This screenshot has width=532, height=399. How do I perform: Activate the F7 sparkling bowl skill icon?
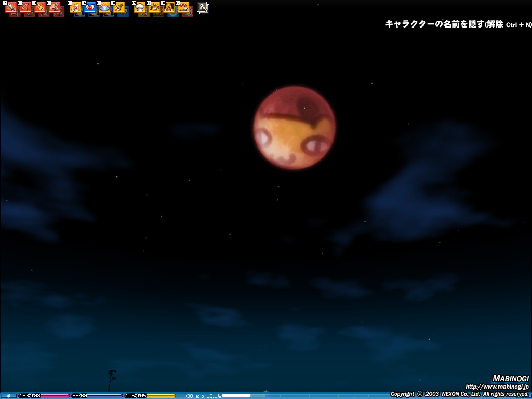[104, 8]
